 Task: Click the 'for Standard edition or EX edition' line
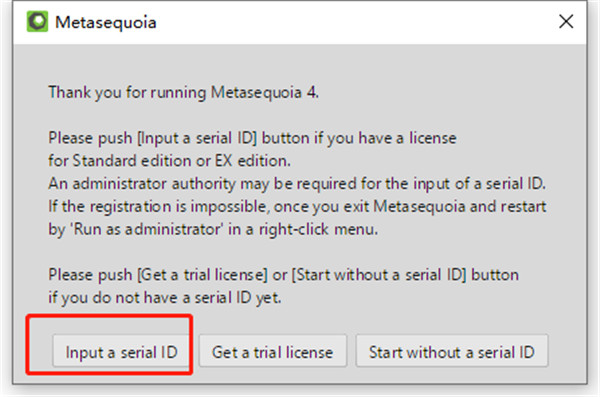pos(169,161)
